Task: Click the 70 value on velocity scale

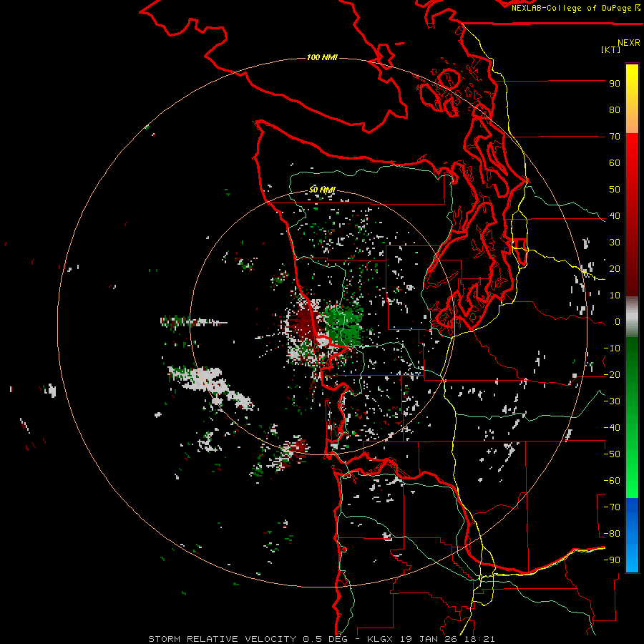Action: point(615,137)
